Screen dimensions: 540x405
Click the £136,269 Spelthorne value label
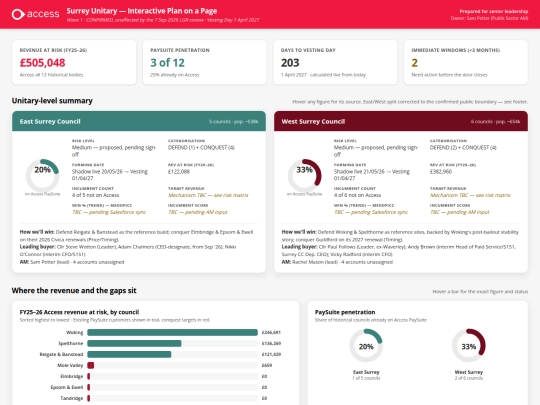[271, 343]
